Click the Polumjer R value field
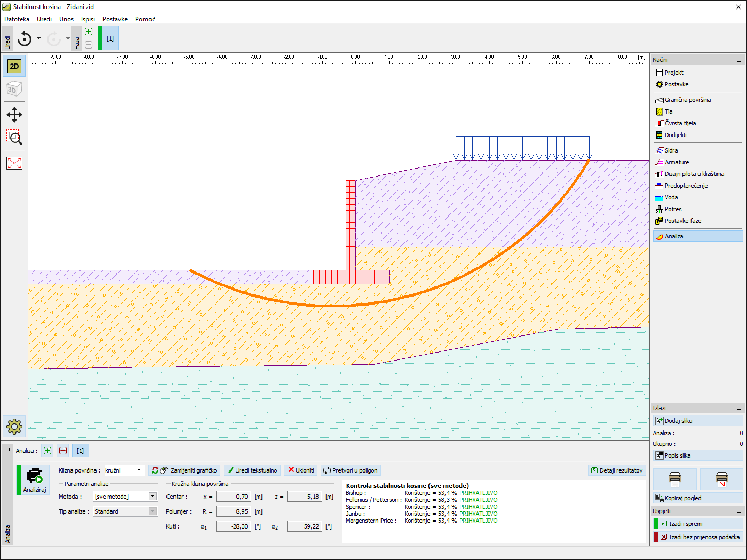 233,511
